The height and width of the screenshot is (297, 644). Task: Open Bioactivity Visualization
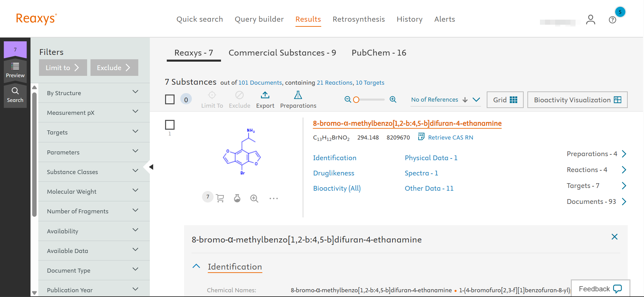point(578,100)
